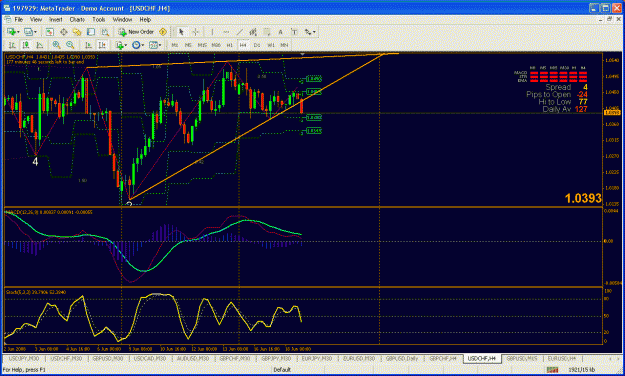Screen dimensions: 625x376
Task: Select the M5 timeframe button
Action: point(188,45)
